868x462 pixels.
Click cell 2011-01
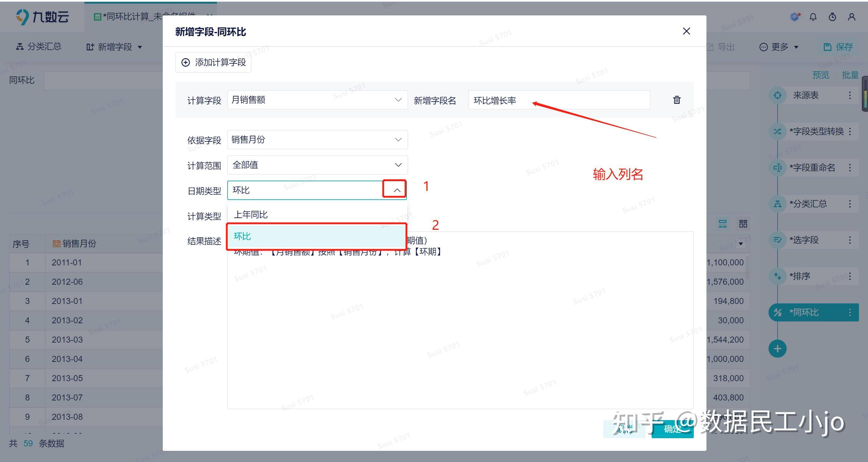point(67,262)
